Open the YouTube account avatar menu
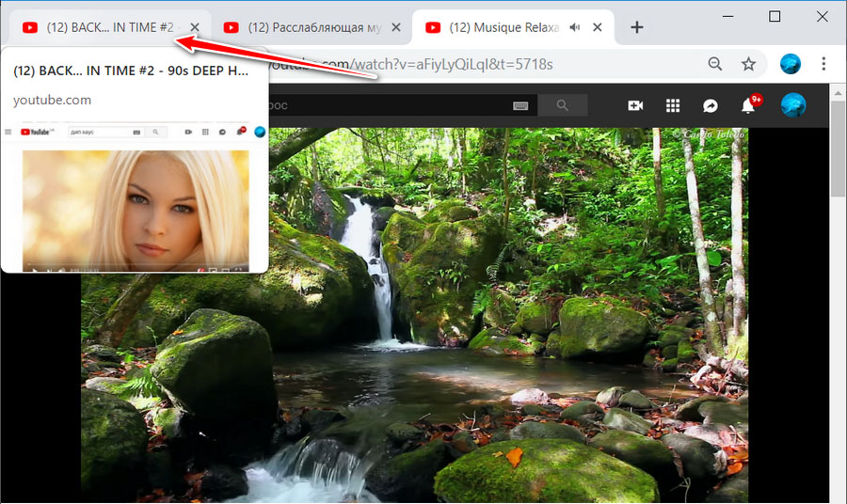The image size is (847, 504). [793, 106]
